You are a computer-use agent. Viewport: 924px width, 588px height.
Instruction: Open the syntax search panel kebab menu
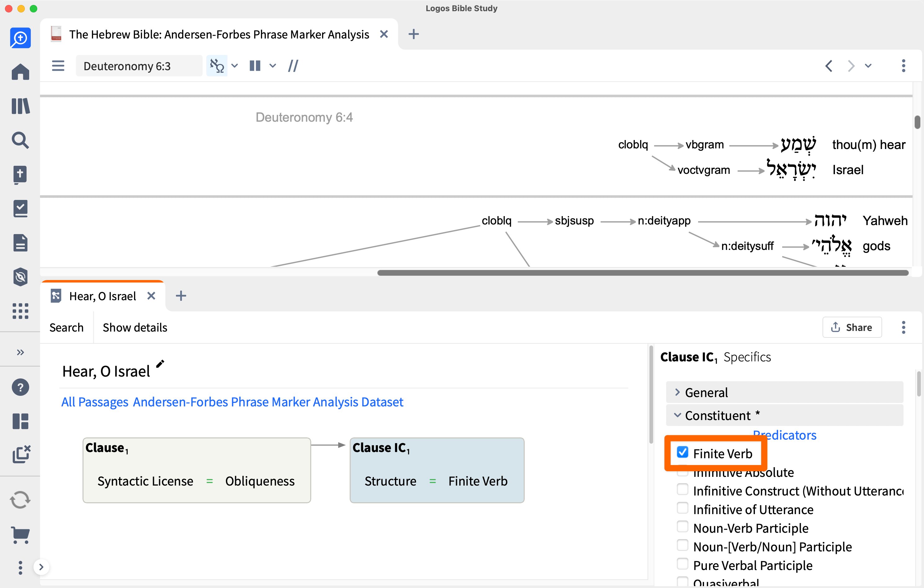click(x=903, y=327)
